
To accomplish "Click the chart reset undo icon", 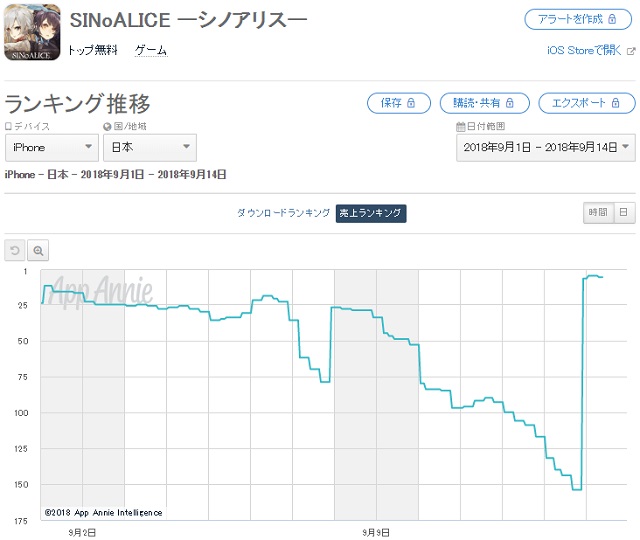I will click(x=15, y=250).
